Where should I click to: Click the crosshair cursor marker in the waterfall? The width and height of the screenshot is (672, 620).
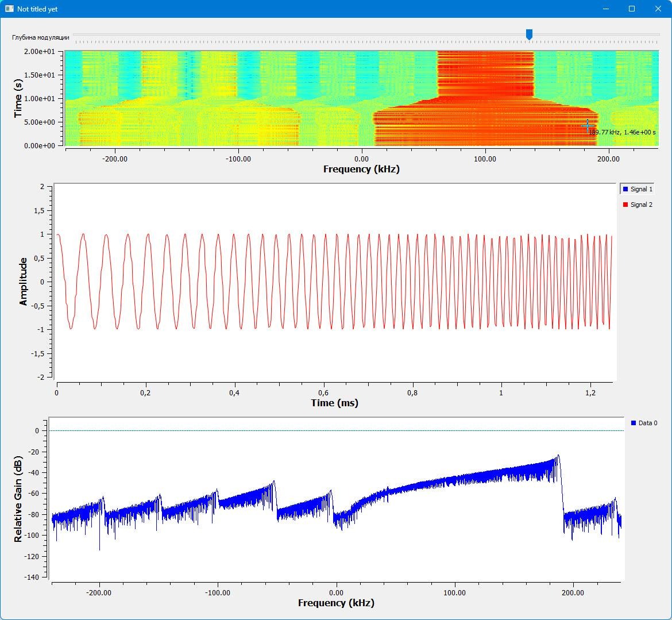pyautogui.click(x=587, y=125)
